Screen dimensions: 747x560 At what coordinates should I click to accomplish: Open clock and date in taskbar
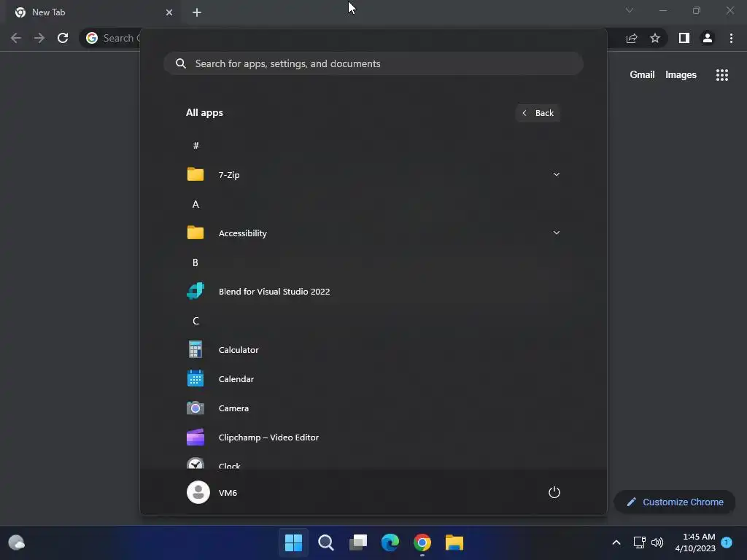coord(695,542)
